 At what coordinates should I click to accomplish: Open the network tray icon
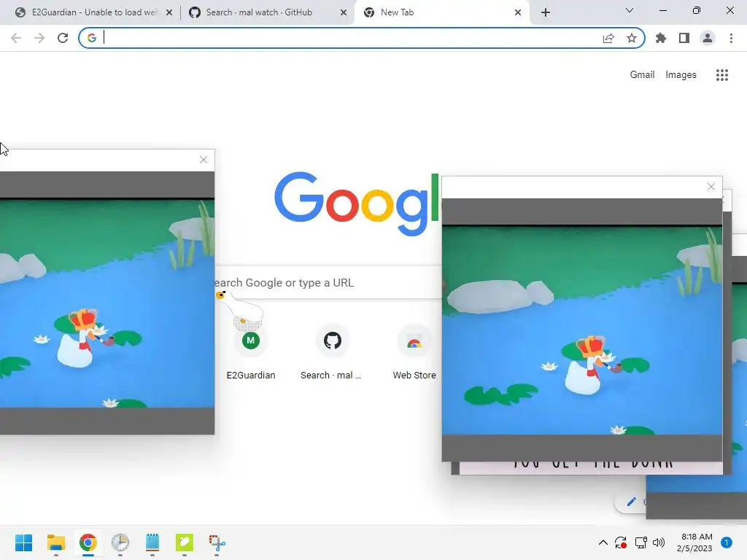click(640, 542)
